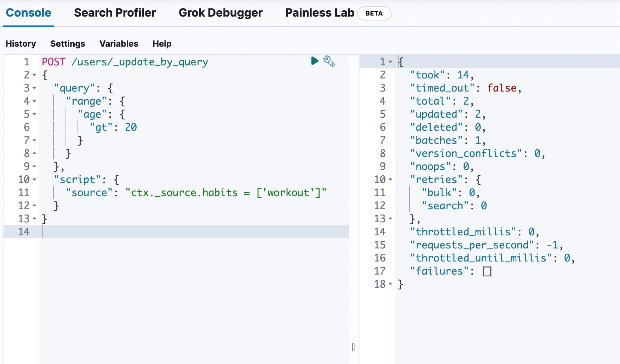
Task: Click the panel resize divider handle
Action: pos(354,347)
